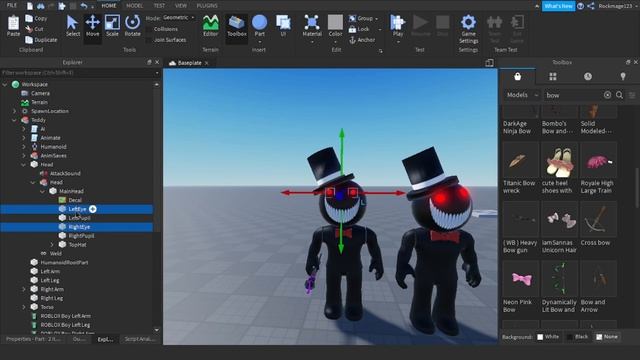Open the UI insert tool
Image resolution: width=640 pixels, height=360 pixels.
283,25
